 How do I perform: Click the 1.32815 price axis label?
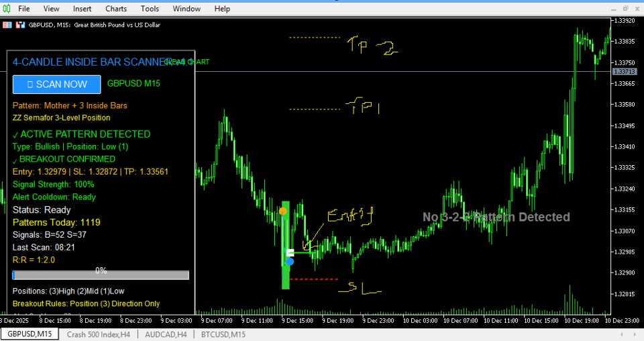coord(625,294)
